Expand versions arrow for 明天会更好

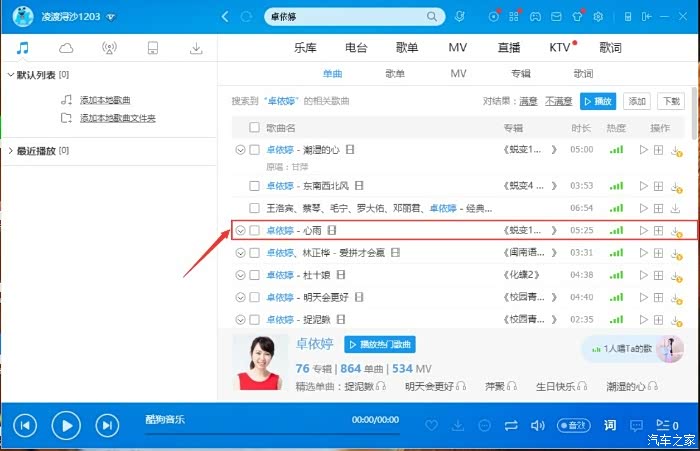click(x=240, y=297)
